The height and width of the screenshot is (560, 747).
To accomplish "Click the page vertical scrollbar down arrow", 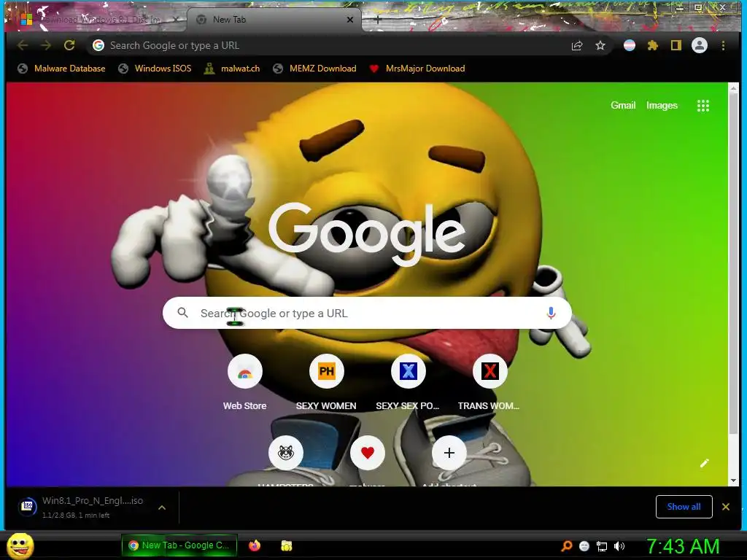I will pos(734,481).
